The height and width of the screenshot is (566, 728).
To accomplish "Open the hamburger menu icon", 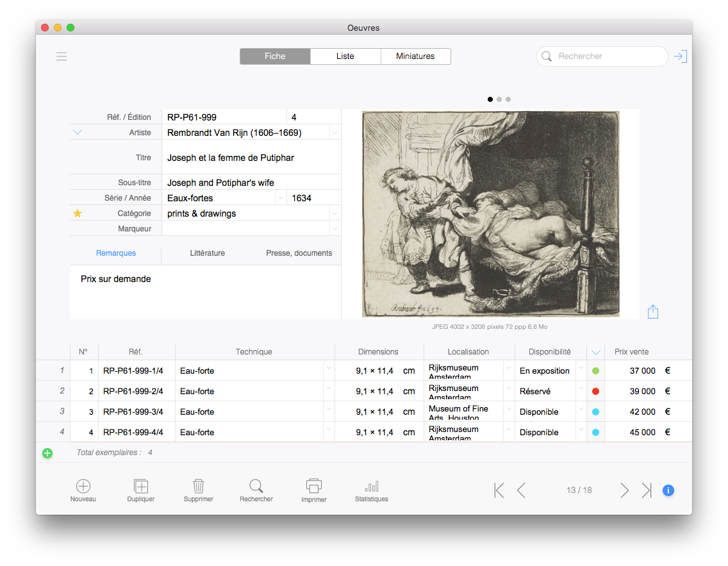I will click(62, 56).
